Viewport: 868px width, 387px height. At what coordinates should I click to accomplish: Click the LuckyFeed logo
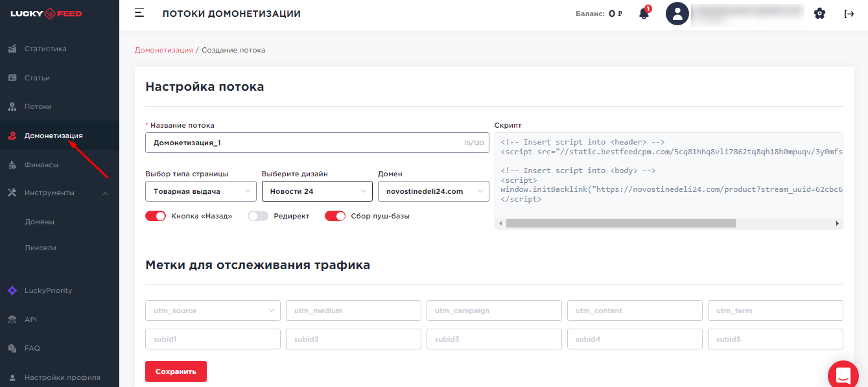point(46,14)
